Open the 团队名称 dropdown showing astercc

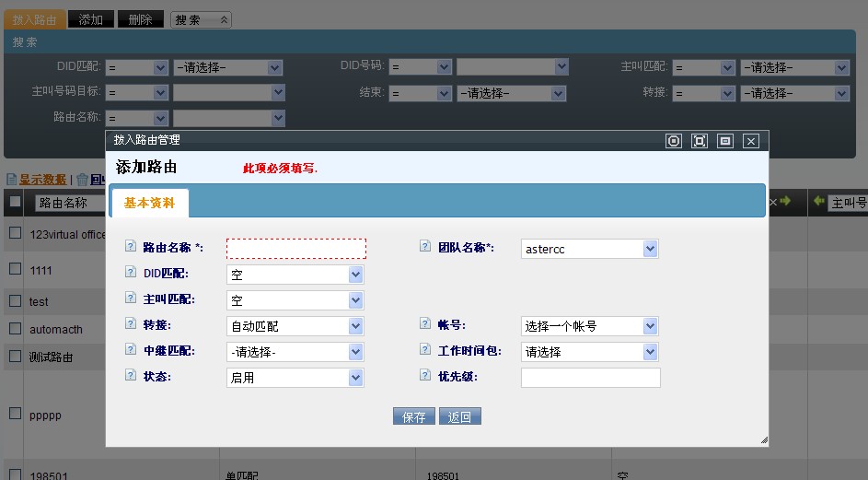(590, 249)
